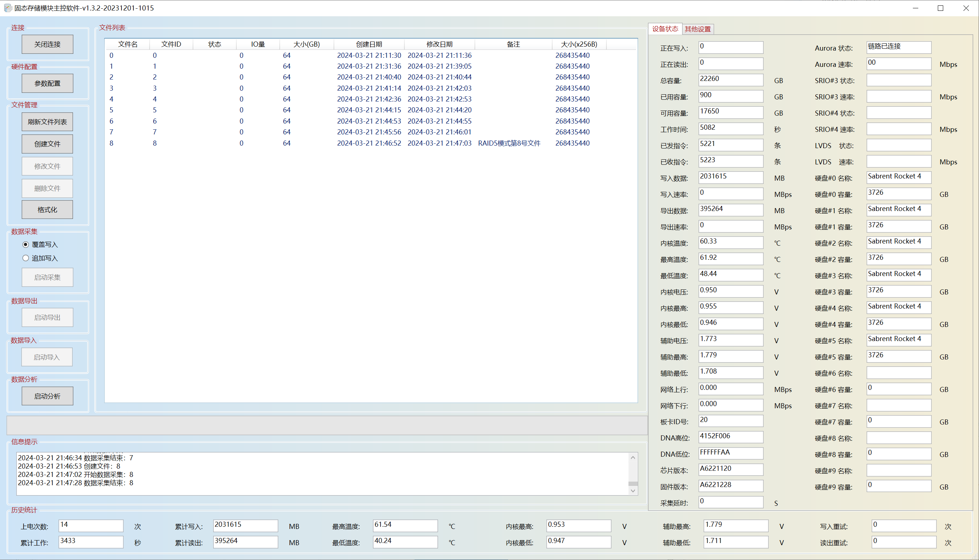Click the 固件版本 field A6221228
The image size is (979, 560).
pyautogui.click(x=730, y=486)
